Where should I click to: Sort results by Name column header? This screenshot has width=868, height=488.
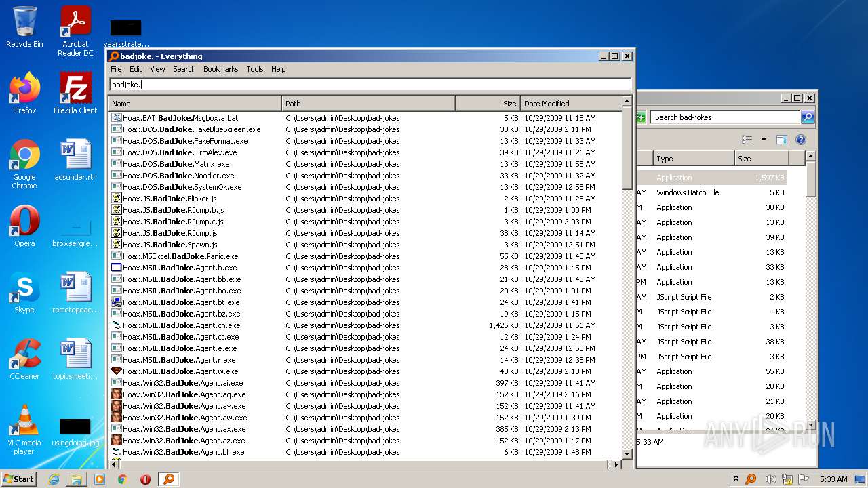(x=195, y=104)
